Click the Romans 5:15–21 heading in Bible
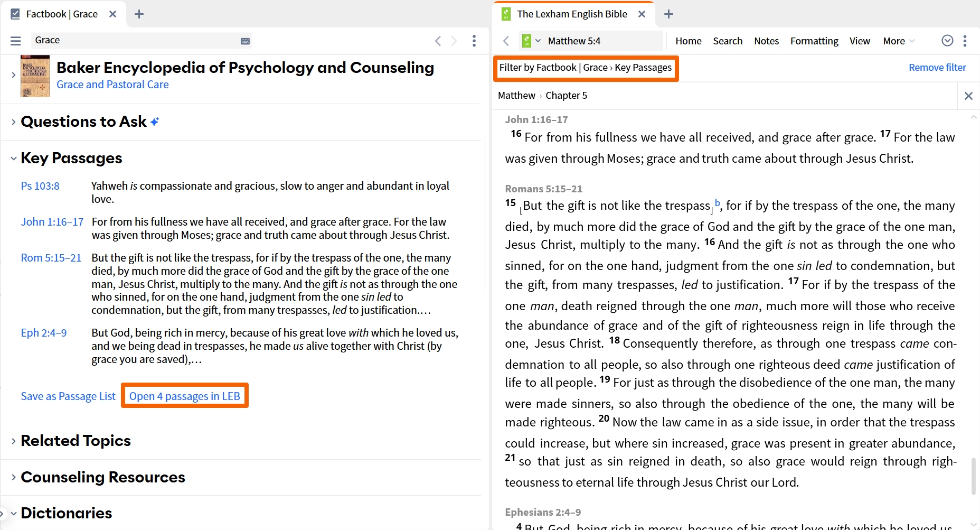980x530 pixels. point(543,189)
